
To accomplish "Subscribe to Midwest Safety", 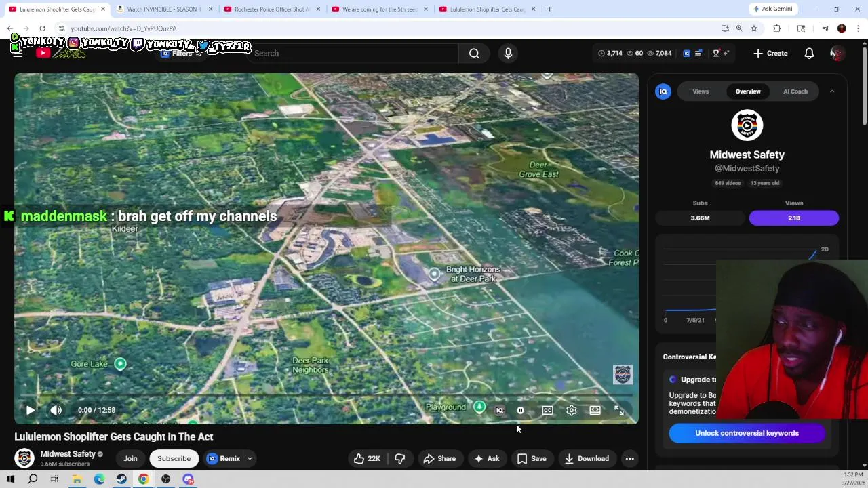I will (174, 459).
